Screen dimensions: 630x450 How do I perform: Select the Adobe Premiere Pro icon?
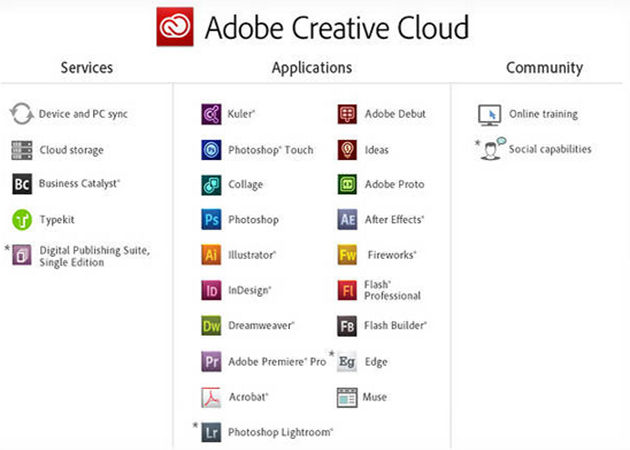pos(211,362)
